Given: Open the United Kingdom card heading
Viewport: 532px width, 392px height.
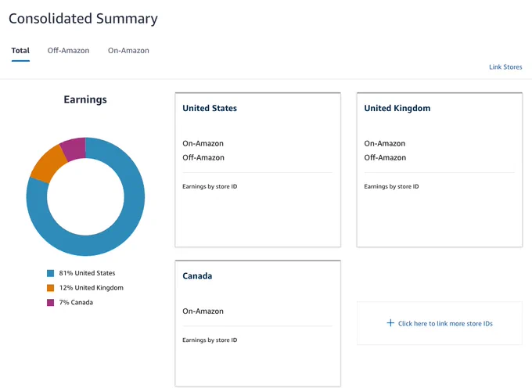Looking at the screenshot, I should (x=397, y=108).
